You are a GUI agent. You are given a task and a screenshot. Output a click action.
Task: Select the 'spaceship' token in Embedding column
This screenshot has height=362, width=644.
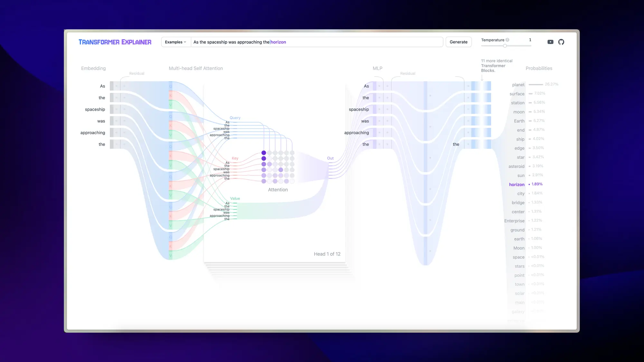(95, 109)
